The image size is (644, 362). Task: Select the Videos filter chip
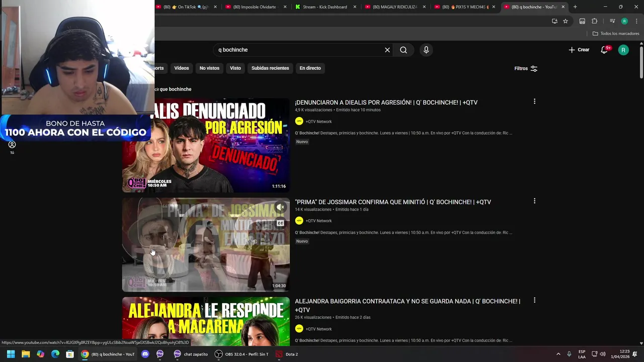pos(182,68)
